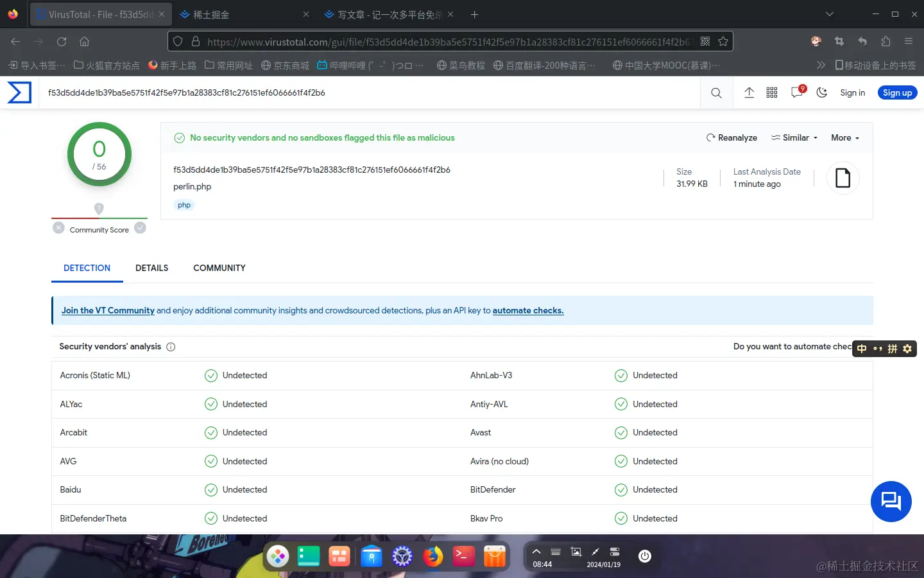Viewport: 924px width, 578px height.
Task: Click Reanalyze file icon
Action: click(711, 137)
